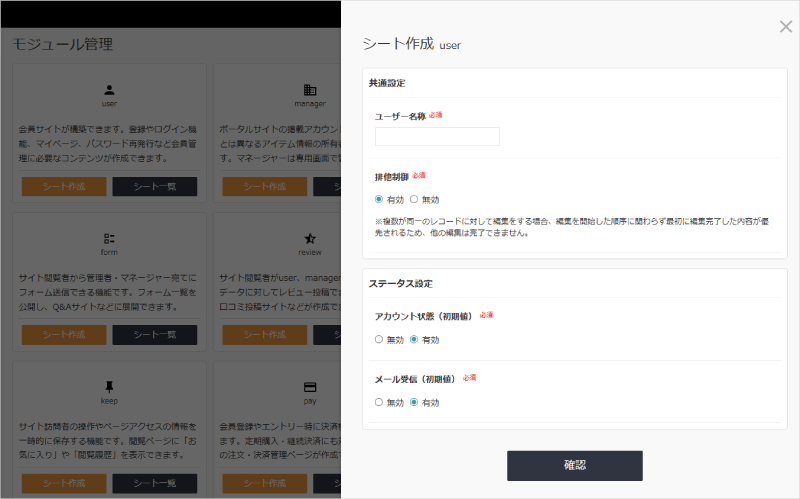The image size is (800, 499).
Task: Click the メール受信（初期値） label
Action: pos(415,379)
